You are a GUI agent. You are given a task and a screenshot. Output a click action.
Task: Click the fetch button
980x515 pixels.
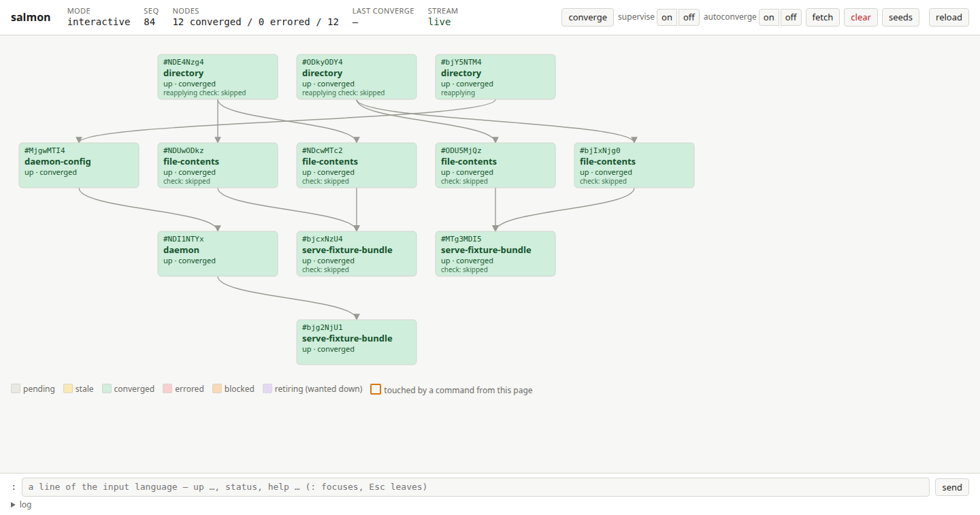[x=823, y=17]
